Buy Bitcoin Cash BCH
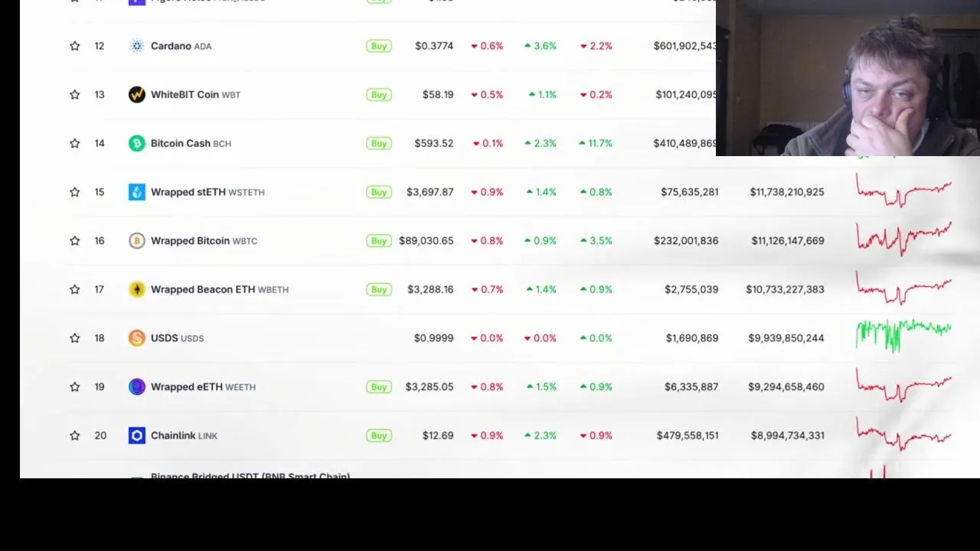This screenshot has height=551, width=980. (x=379, y=143)
